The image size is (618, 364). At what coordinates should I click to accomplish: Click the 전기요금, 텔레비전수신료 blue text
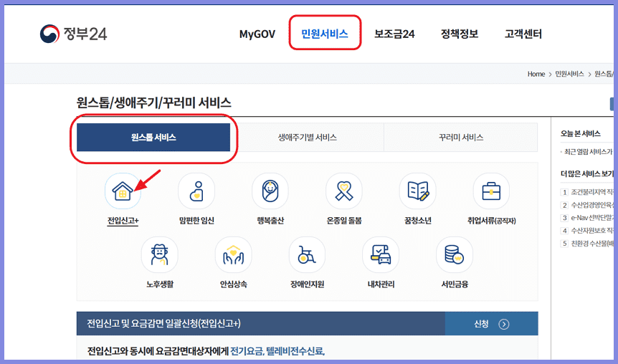tap(277, 350)
